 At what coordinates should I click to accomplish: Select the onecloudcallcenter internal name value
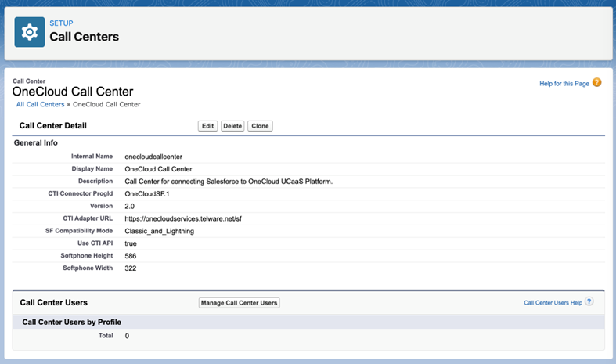(153, 157)
